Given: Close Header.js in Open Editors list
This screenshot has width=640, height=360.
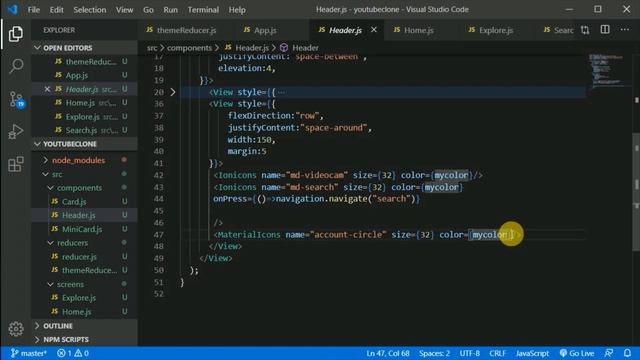Looking at the screenshot, I should point(47,89).
